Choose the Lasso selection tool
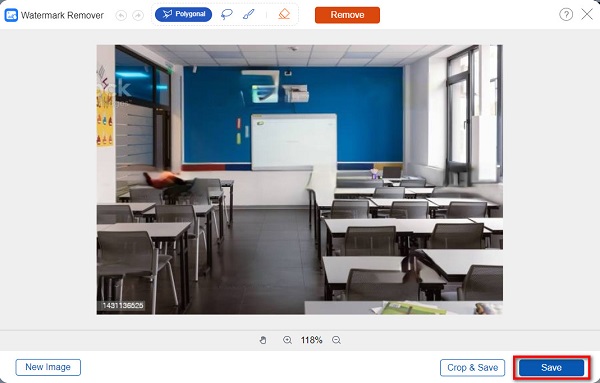This screenshot has height=383, width=600. (x=227, y=15)
